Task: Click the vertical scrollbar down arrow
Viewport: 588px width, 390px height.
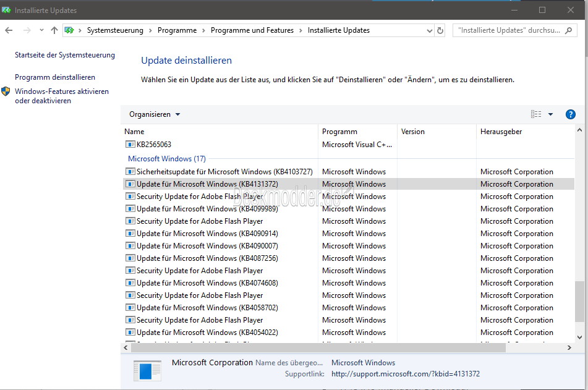Action: [x=579, y=337]
